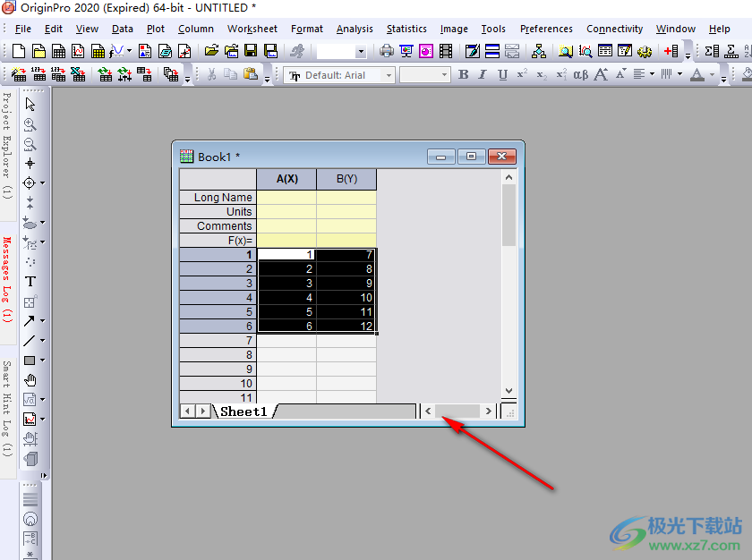Open the Worksheet menu
The width and height of the screenshot is (752, 560).
(x=252, y=29)
